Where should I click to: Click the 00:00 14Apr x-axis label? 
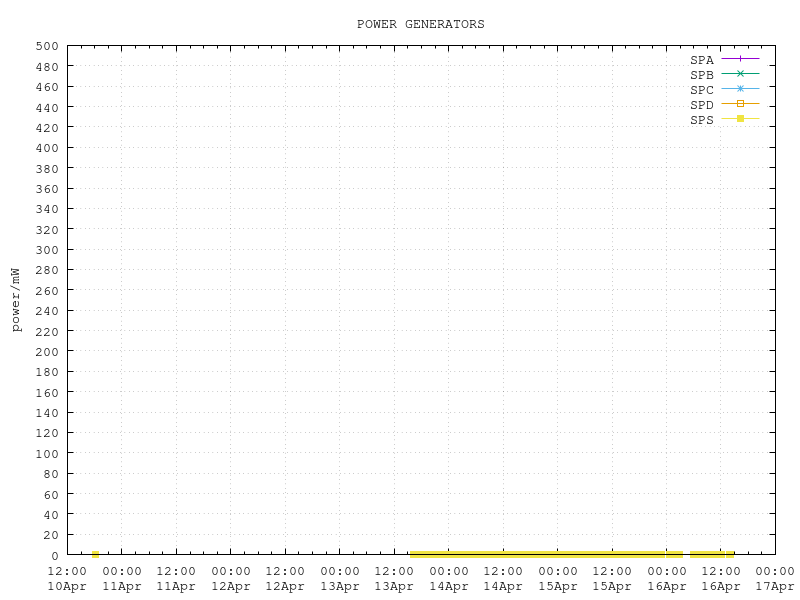pyautogui.click(x=448, y=578)
